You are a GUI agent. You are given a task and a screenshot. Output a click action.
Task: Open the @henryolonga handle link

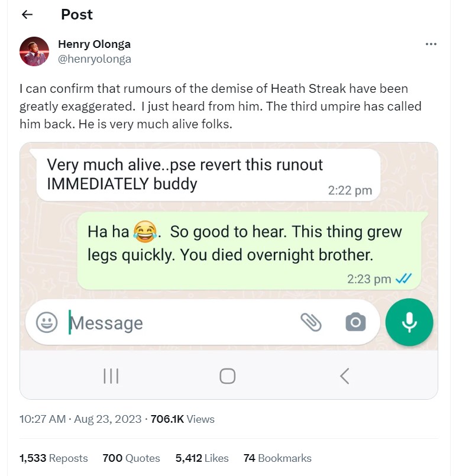coord(95,59)
